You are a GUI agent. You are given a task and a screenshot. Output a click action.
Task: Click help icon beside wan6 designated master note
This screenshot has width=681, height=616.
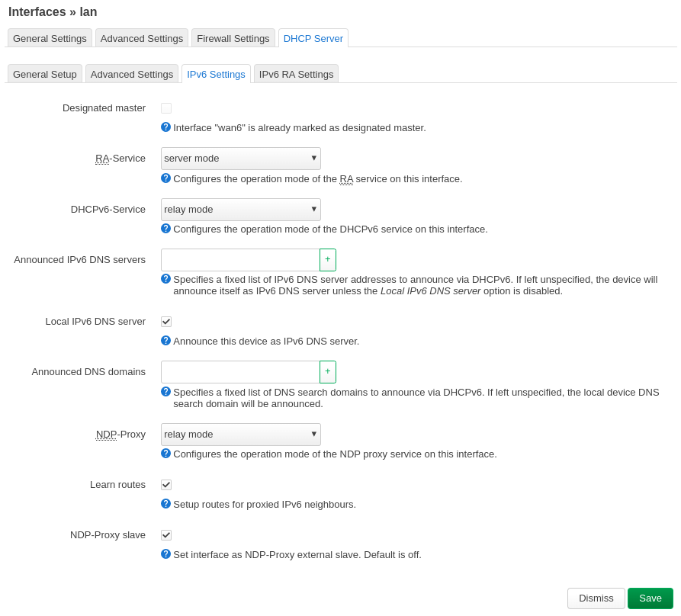[165, 127]
